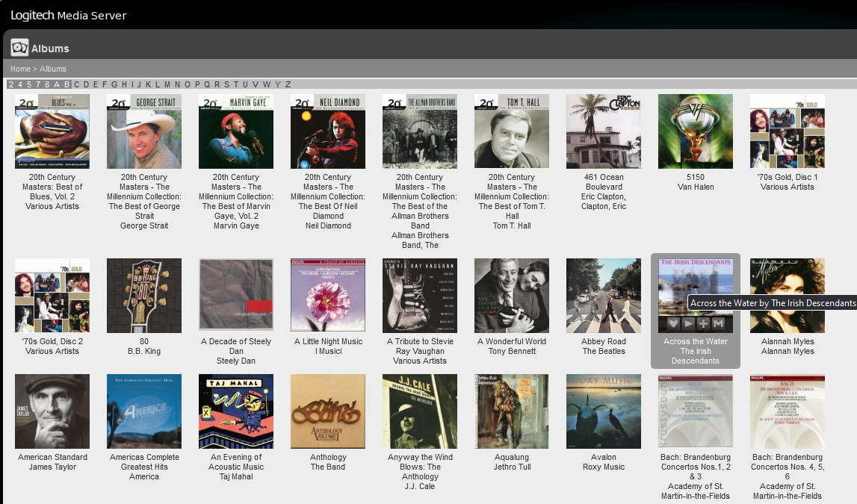This screenshot has height=504, width=857.
Task: Click the artist link 'J.J. Cale'
Action: [420, 487]
